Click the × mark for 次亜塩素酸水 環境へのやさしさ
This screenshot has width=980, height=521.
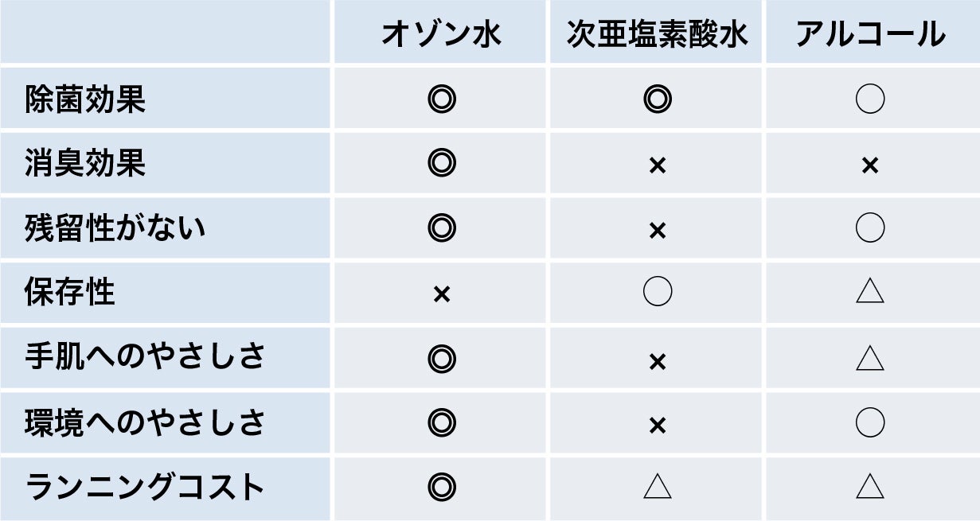tap(657, 426)
